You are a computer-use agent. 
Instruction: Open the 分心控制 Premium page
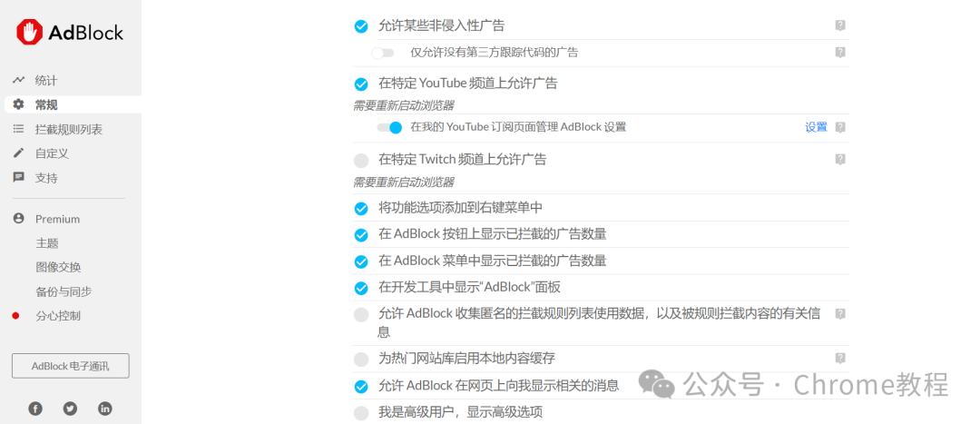pos(58,317)
